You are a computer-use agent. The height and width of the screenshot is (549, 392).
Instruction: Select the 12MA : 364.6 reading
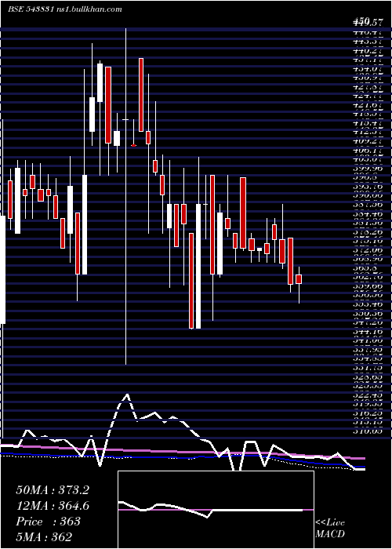pos(53,506)
